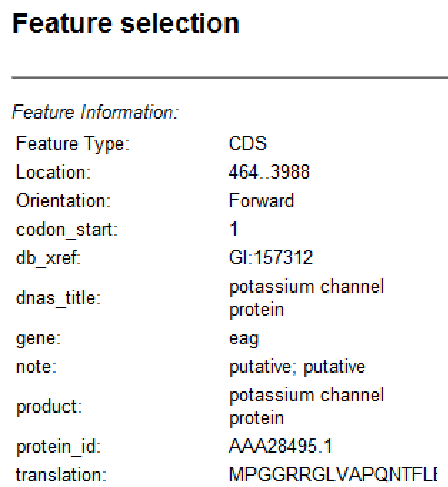Select the translation sequence starting MPGGRRGLV
The height and width of the screenshot is (487, 448).
pos(332,475)
